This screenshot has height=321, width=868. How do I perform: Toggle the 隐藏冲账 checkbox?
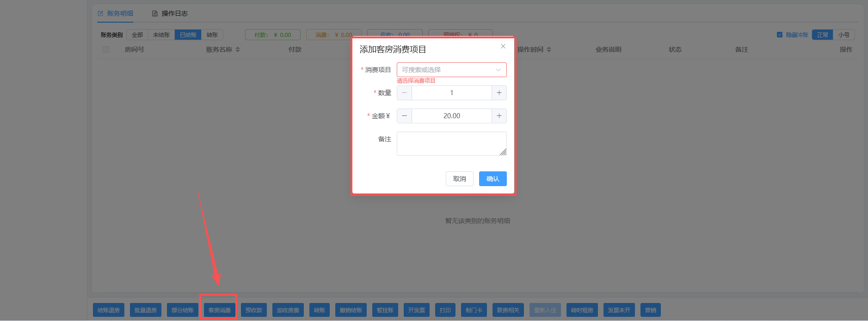coord(780,35)
